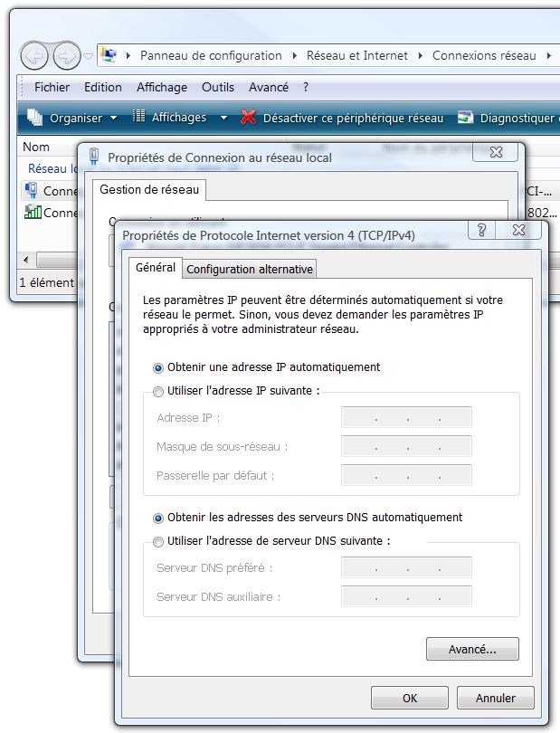This screenshot has height=733, width=560.
Task: Select the wireless connection signal icon
Action: click(33, 213)
